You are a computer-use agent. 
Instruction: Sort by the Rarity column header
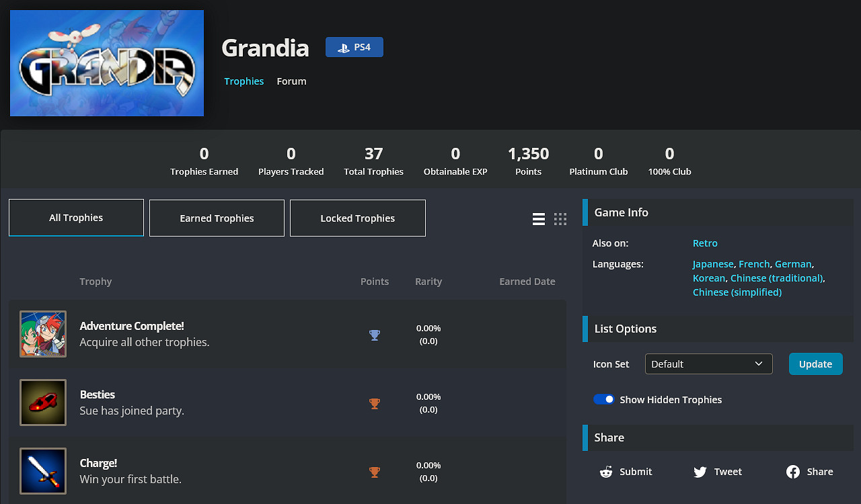pos(428,282)
